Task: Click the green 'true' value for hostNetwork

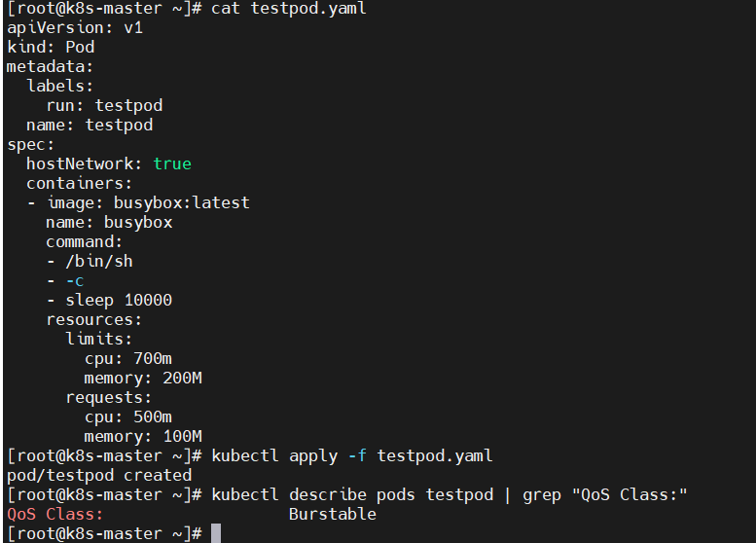Action: point(172,163)
